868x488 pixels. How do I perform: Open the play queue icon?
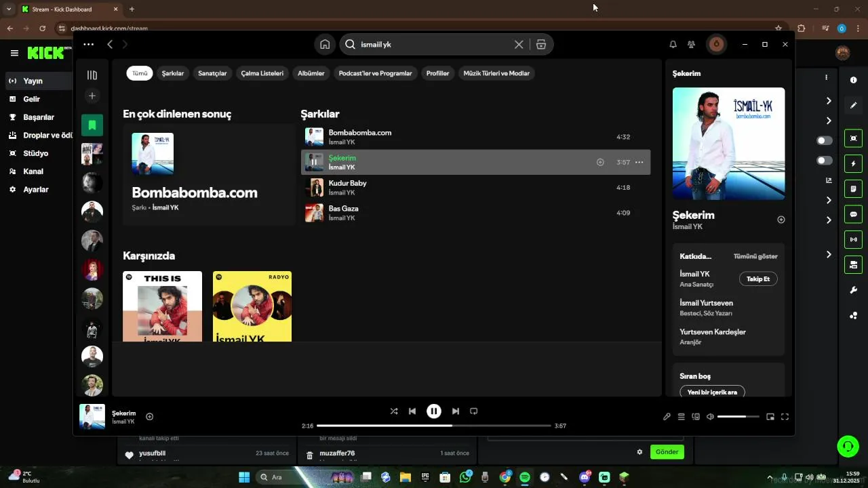(682, 417)
